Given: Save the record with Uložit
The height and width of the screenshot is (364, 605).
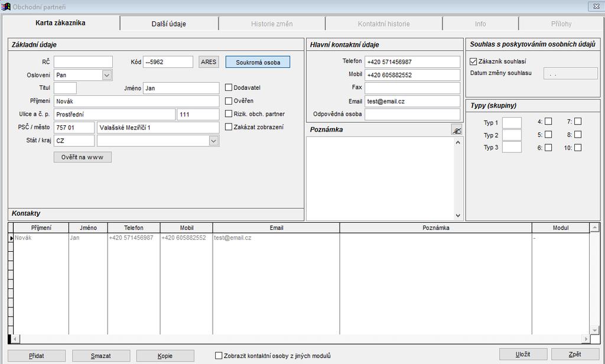Looking at the screenshot, I should tap(523, 354).
